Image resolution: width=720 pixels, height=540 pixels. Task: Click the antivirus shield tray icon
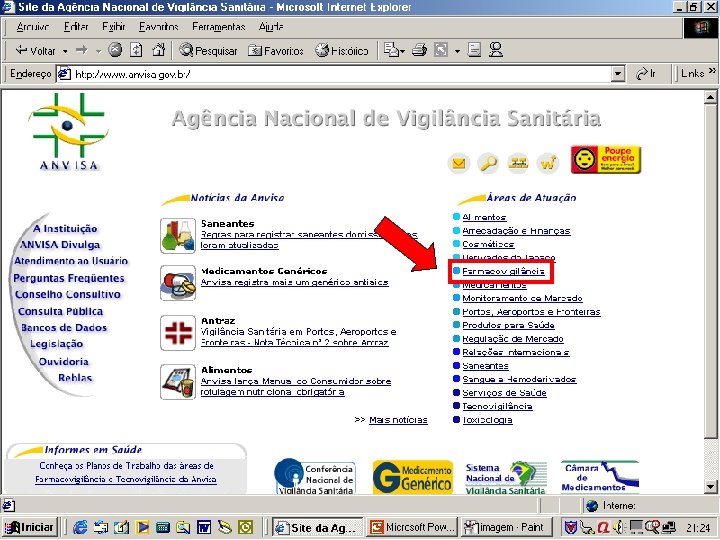[x=571, y=527]
